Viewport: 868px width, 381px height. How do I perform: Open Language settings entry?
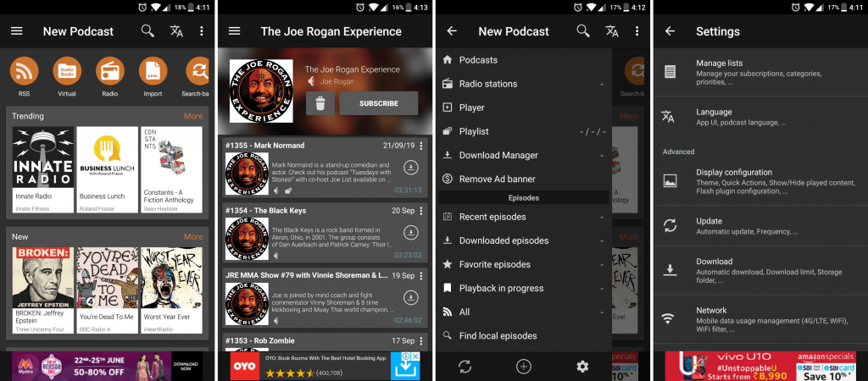[760, 117]
